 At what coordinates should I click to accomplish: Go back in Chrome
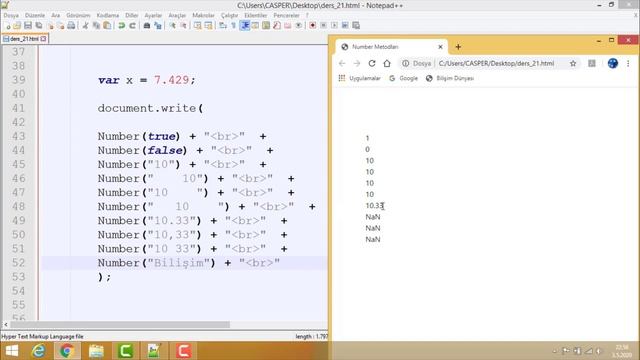(342, 63)
